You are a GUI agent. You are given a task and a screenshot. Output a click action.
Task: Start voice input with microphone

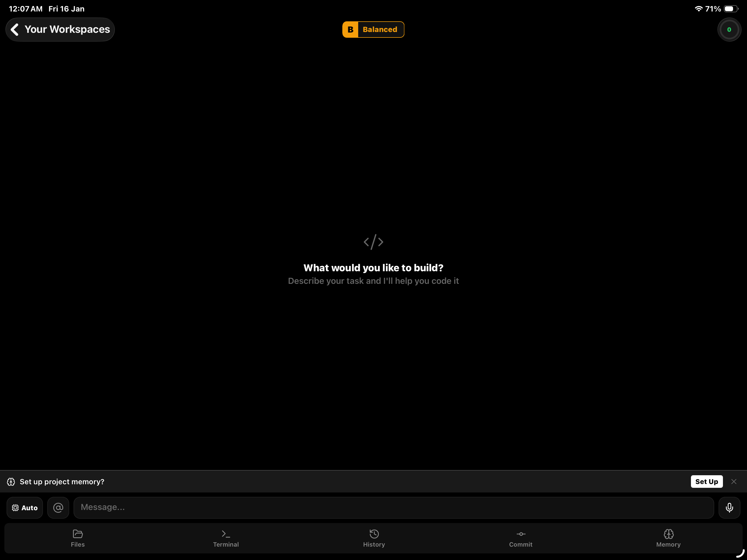(729, 508)
